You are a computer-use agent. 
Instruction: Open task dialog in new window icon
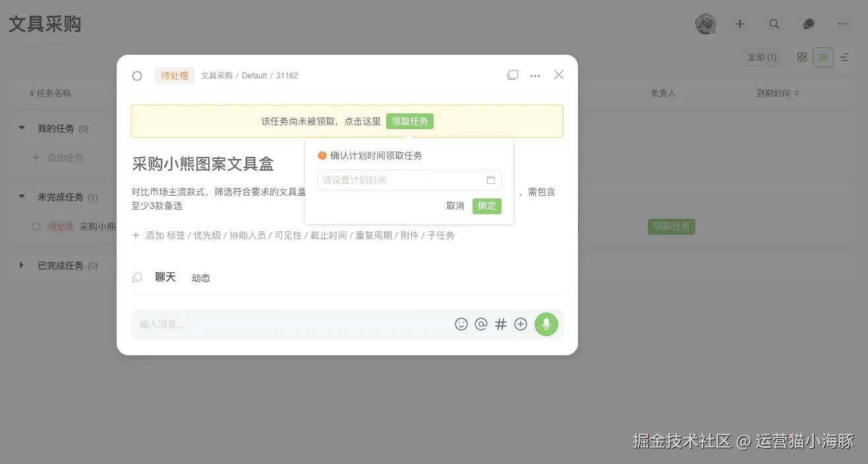[513, 75]
